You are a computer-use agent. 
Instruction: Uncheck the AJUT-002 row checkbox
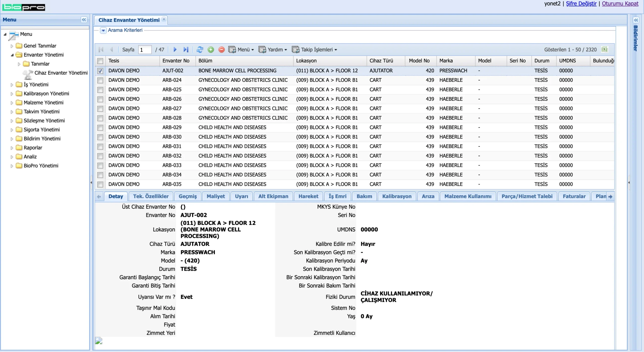click(100, 71)
